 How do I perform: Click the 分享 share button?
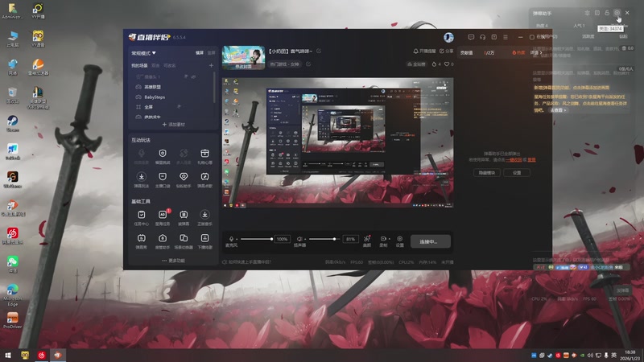pyautogui.click(x=447, y=51)
